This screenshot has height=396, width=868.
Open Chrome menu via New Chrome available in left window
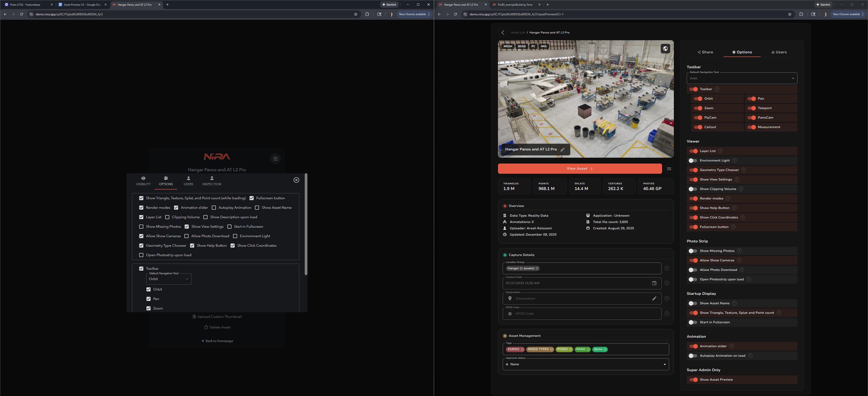414,14
